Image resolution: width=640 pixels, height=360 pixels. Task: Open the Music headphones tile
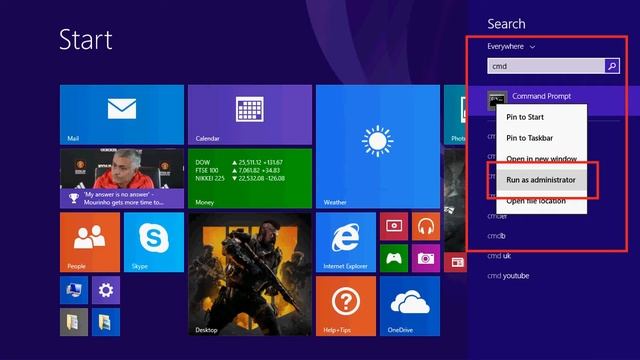coord(426,227)
